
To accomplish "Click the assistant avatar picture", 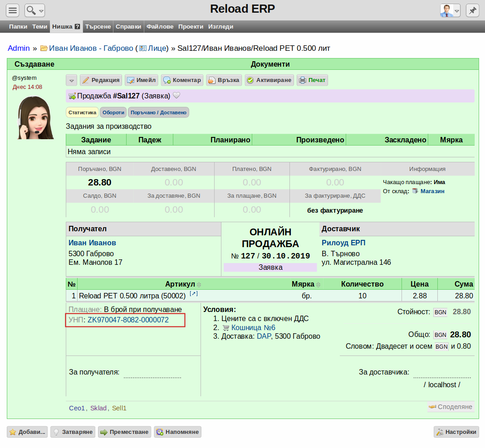I will 35,117.
